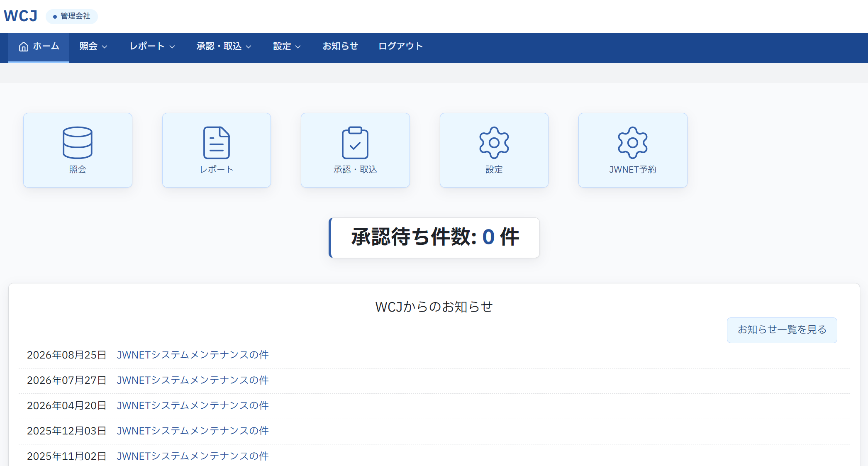Screen dimensions: 868x466
Task: Select the ログアウト menu item
Action: tap(400, 46)
